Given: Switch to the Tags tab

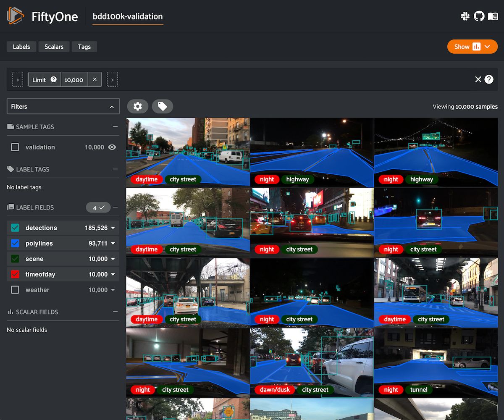Looking at the screenshot, I should pos(84,47).
